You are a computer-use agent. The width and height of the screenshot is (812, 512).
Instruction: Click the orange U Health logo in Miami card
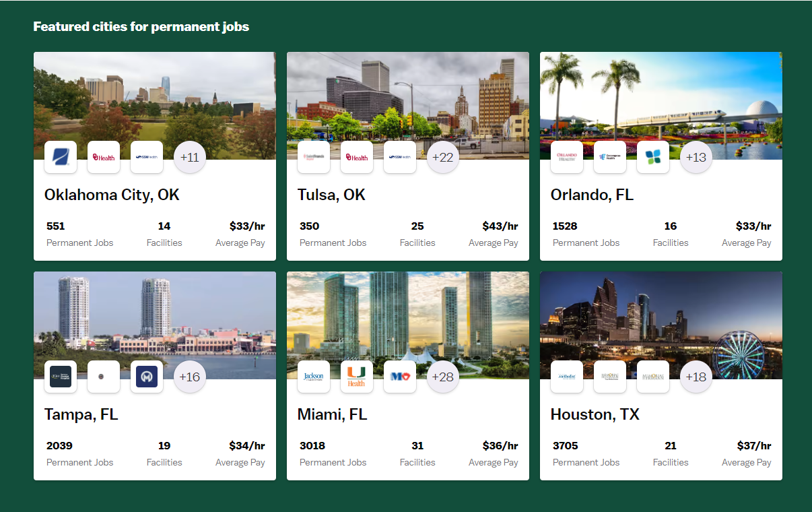tap(357, 377)
